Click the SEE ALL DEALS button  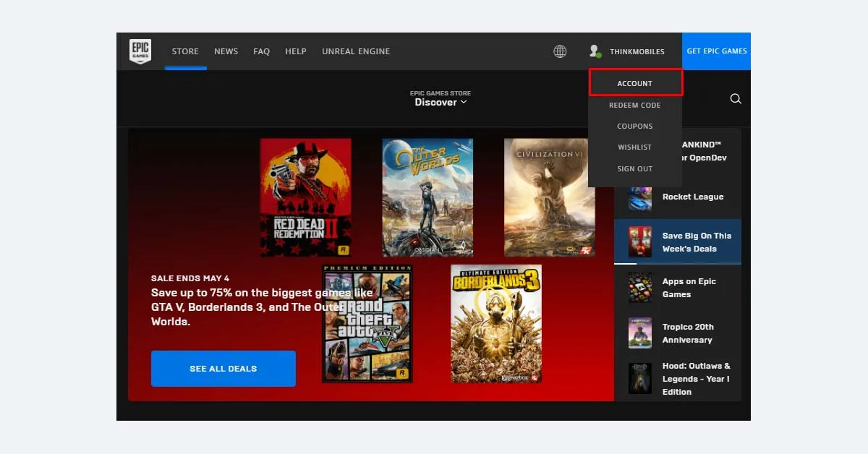pos(224,369)
